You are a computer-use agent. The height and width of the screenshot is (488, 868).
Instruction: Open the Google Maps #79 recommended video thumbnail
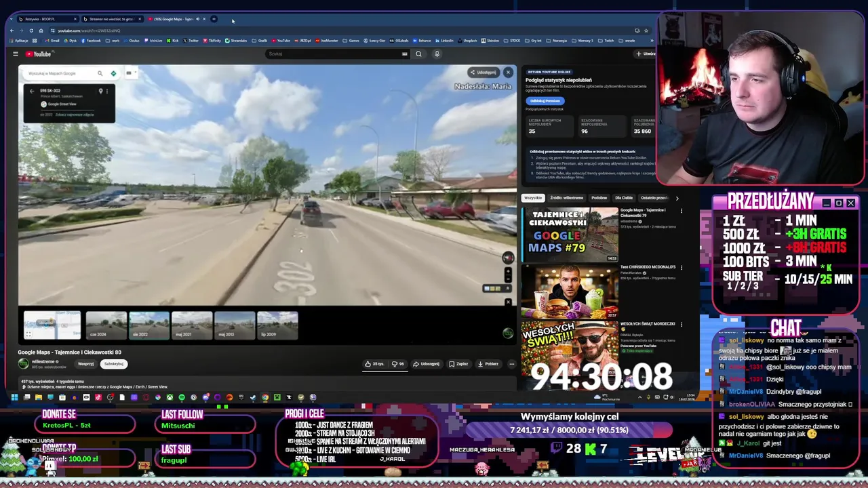coord(570,235)
